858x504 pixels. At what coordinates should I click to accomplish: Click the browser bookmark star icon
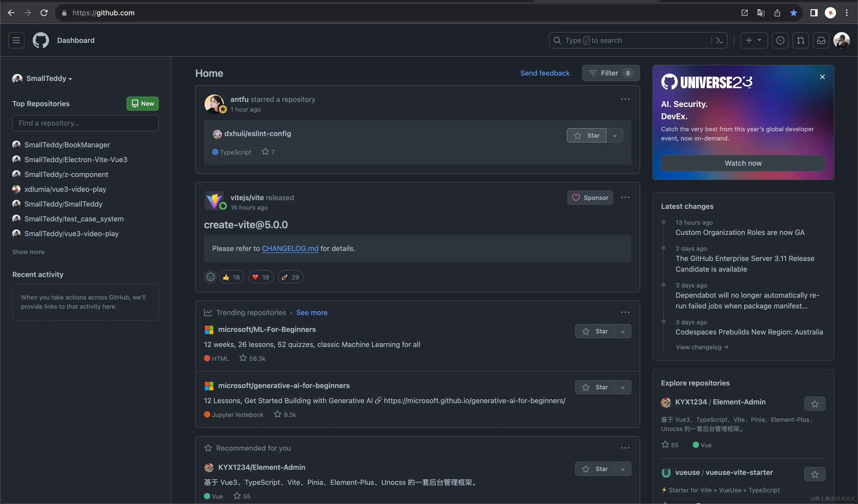coord(794,13)
